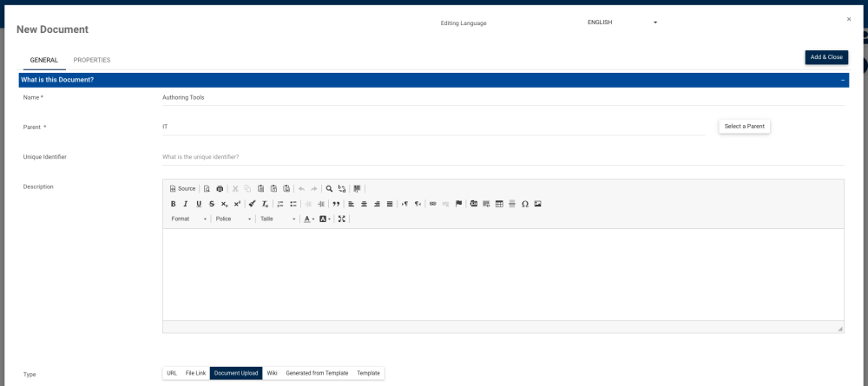The height and width of the screenshot is (386, 868).
Task: Click the Paste from Word icon
Action: 286,188
